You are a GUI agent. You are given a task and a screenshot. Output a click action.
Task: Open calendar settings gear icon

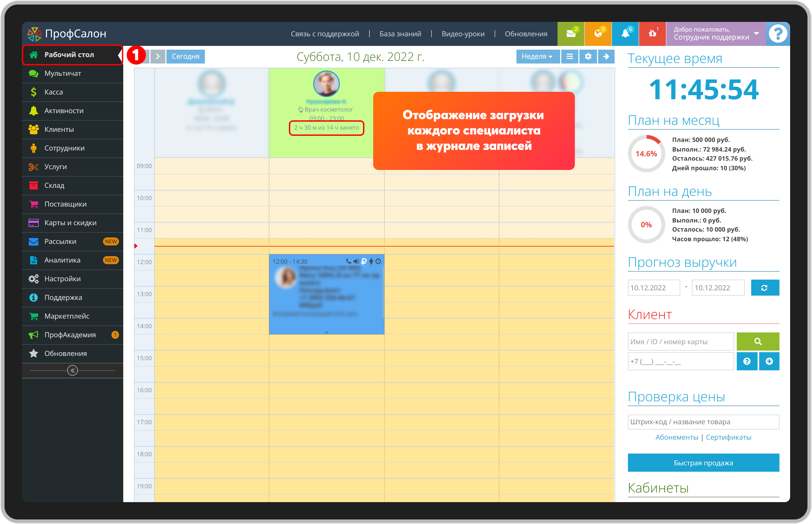[588, 57]
